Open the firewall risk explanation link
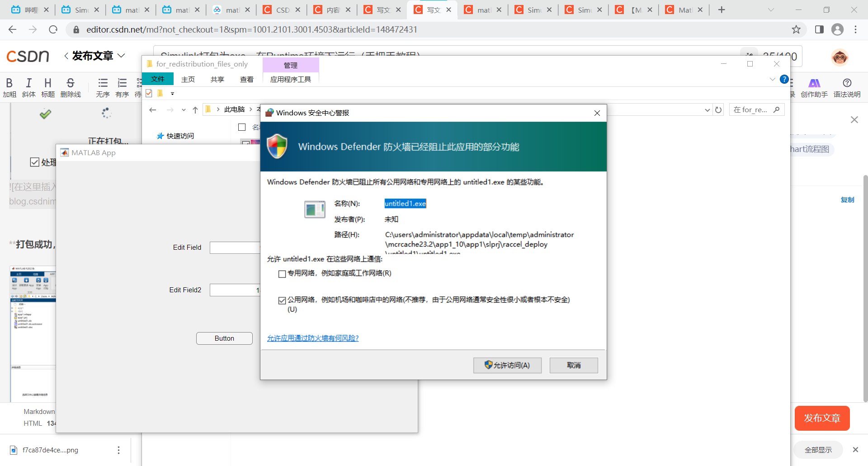868x466 pixels. (312, 338)
